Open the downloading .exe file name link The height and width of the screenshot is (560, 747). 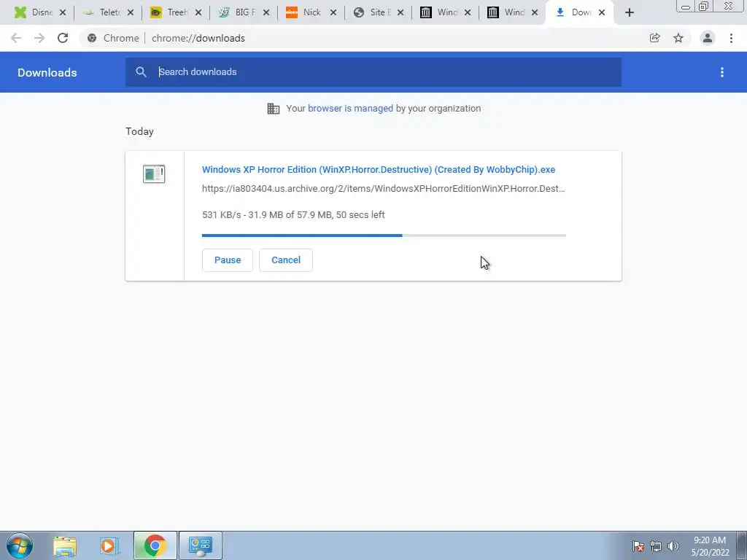(379, 169)
